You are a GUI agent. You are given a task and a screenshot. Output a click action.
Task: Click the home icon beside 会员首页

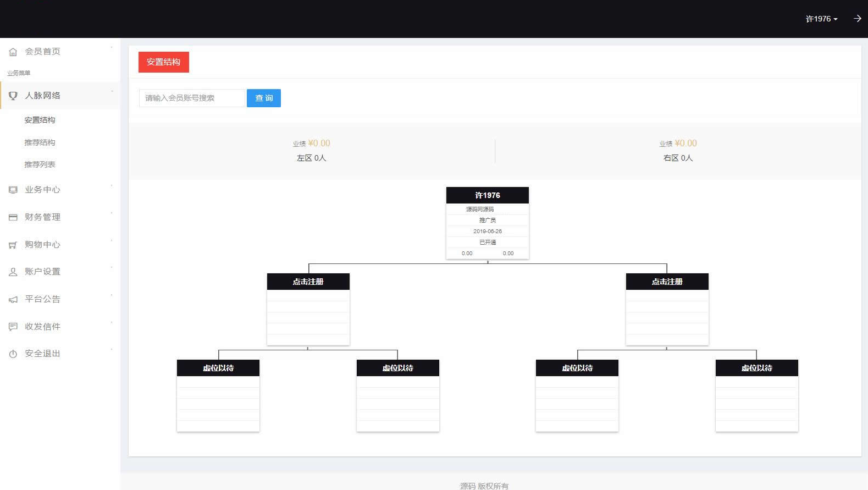coord(13,52)
